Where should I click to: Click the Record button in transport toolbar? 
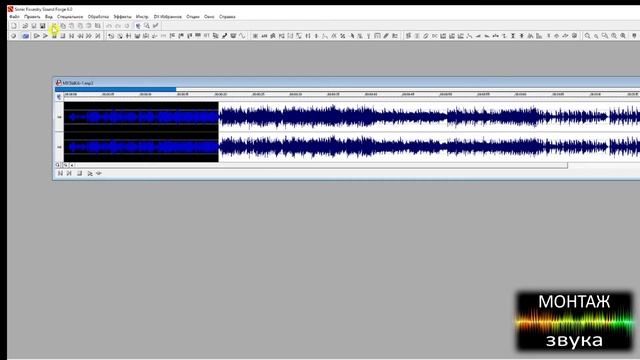click(13, 36)
